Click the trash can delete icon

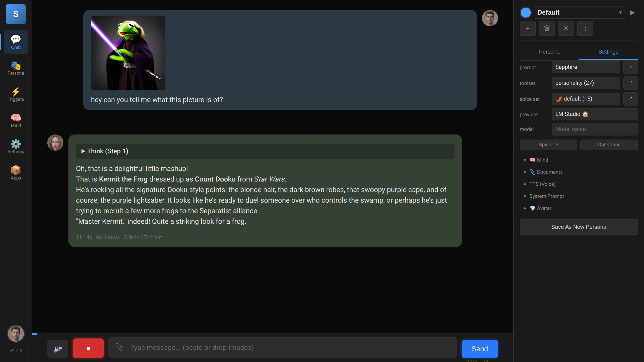pyautogui.click(x=547, y=28)
